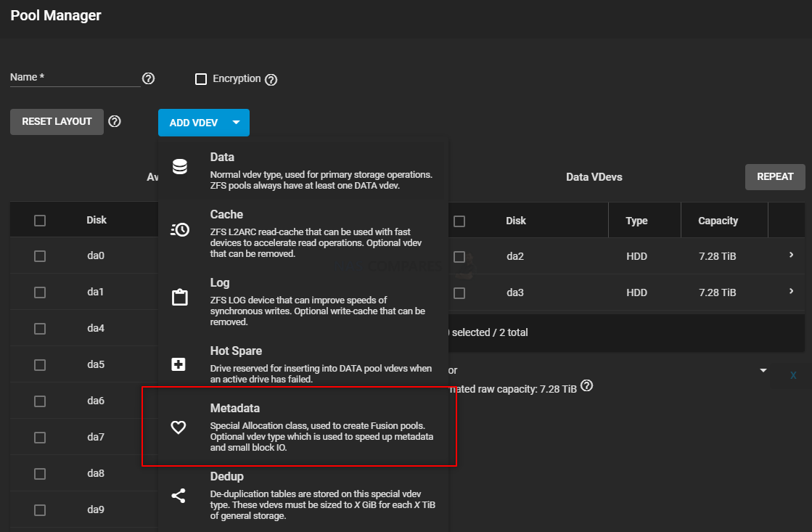The height and width of the screenshot is (532, 812).
Task: Check the da6 disk checkbox
Action: (x=40, y=401)
